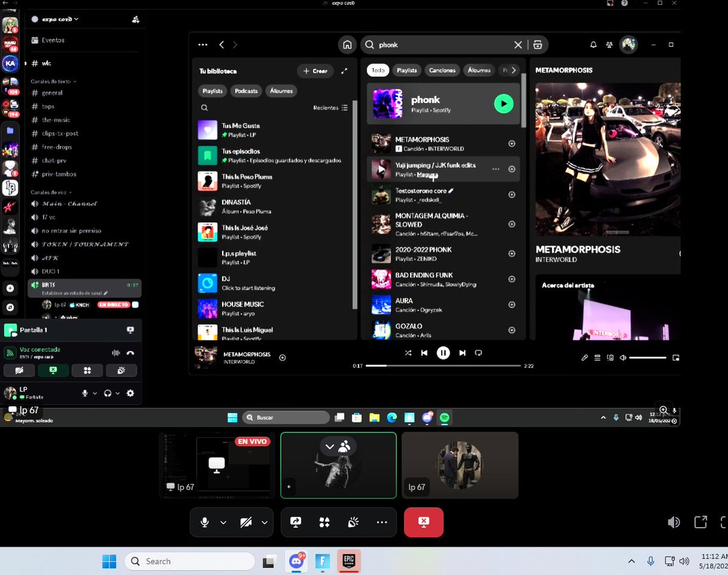This screenshot has height=575, width=728.
Task: Search within Tu biblioteca magnifier icon
Action: coord(204,107)
